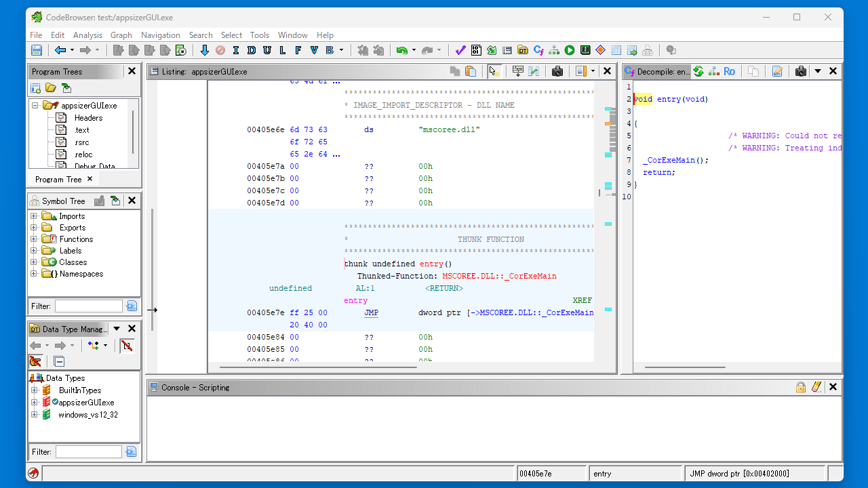The image size is (868, 488).
Task: Select the Program Tree tab
Action: tap(58, 180)
